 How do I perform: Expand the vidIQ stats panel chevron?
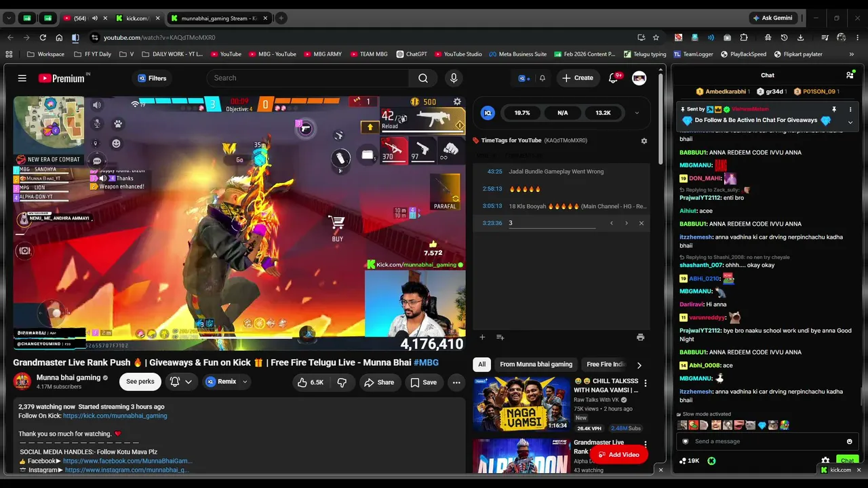pyautogui.click(x=636, y=113)
